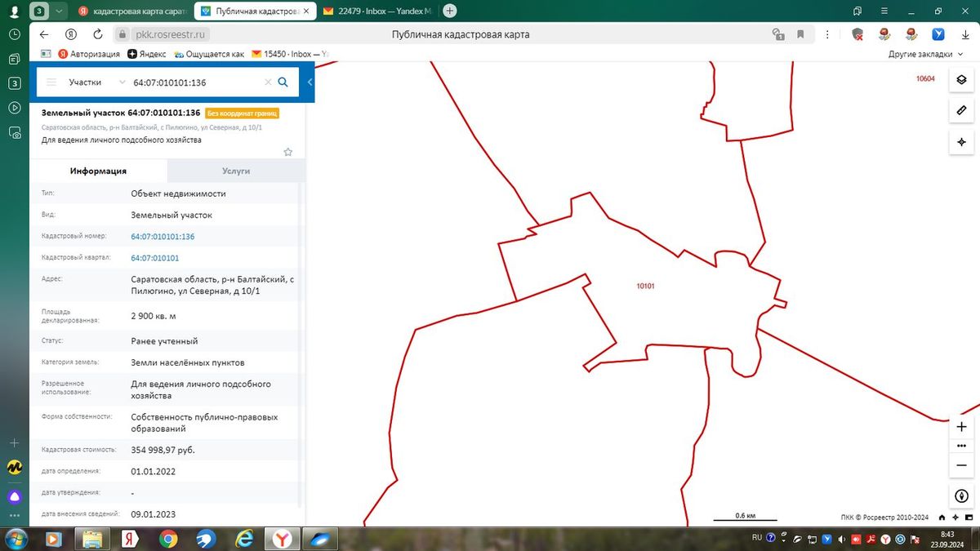The height and width of the screenshot is (551, 980).
Task: Expand the tab group dropdown arrow
Action: pyautogui.click(x=57, y=11)
